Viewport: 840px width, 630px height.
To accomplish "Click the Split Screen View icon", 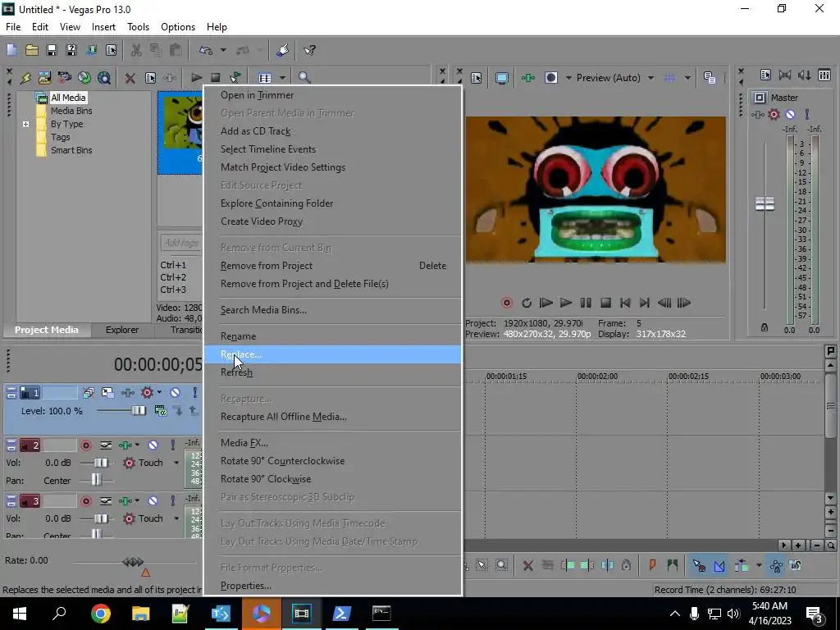I will [x=551, y=78].
